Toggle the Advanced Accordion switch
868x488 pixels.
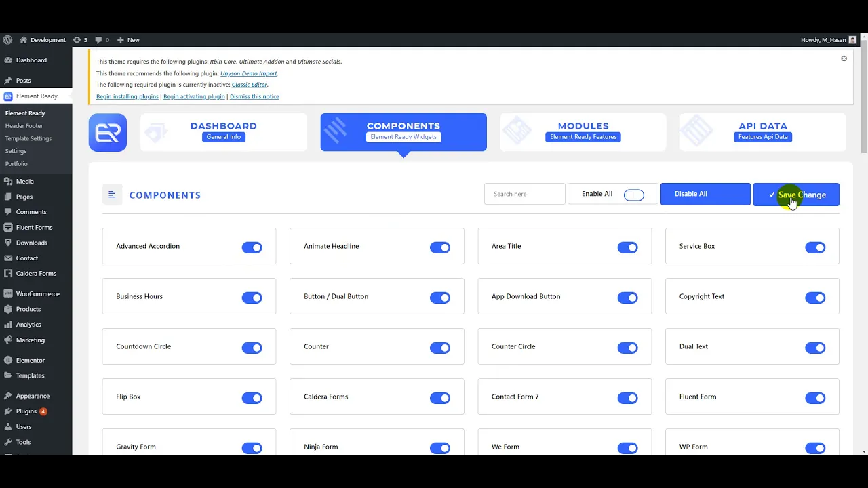(x=252, y=247)
